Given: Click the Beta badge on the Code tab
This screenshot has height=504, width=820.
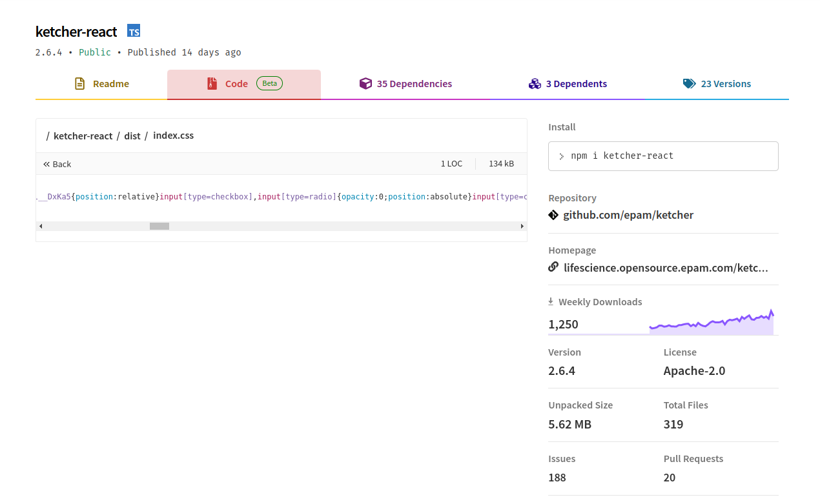Looking at the screenshot, I should [x=269, y=83].
